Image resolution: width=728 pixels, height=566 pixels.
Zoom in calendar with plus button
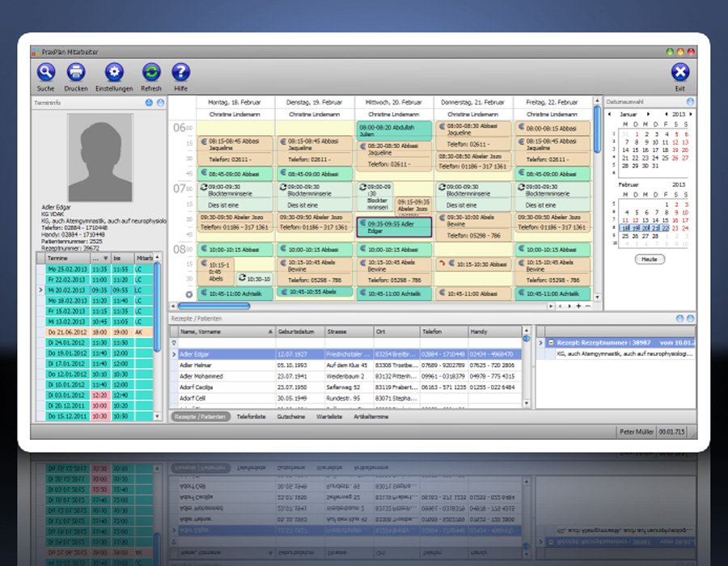tap(578, 306)
